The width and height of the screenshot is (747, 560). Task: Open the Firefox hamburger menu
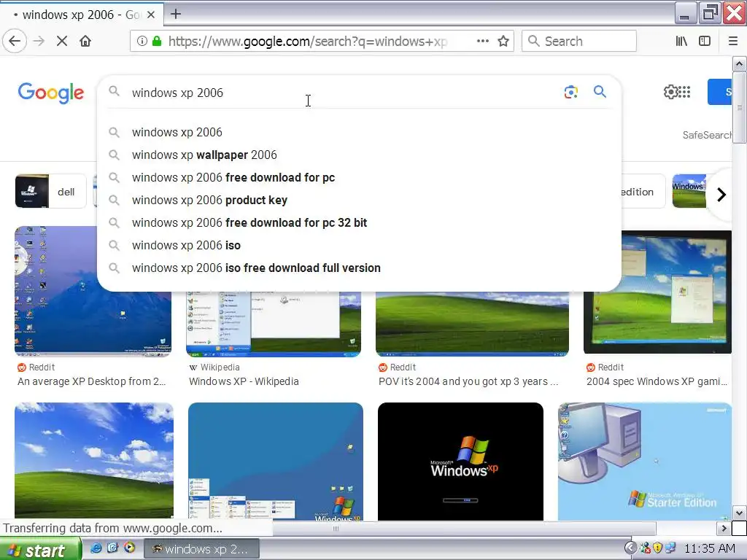click(x=732, y=41)
